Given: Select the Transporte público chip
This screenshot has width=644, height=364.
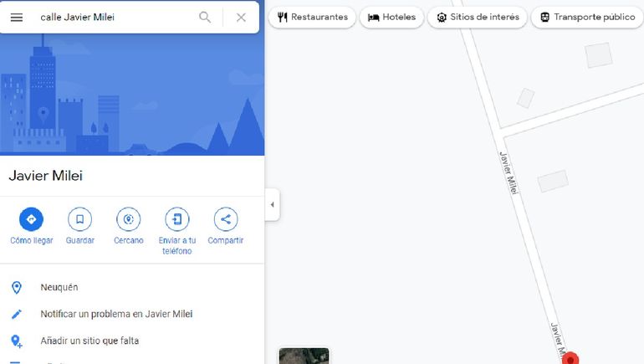Looking at the screenshot, I should point(587,18).
